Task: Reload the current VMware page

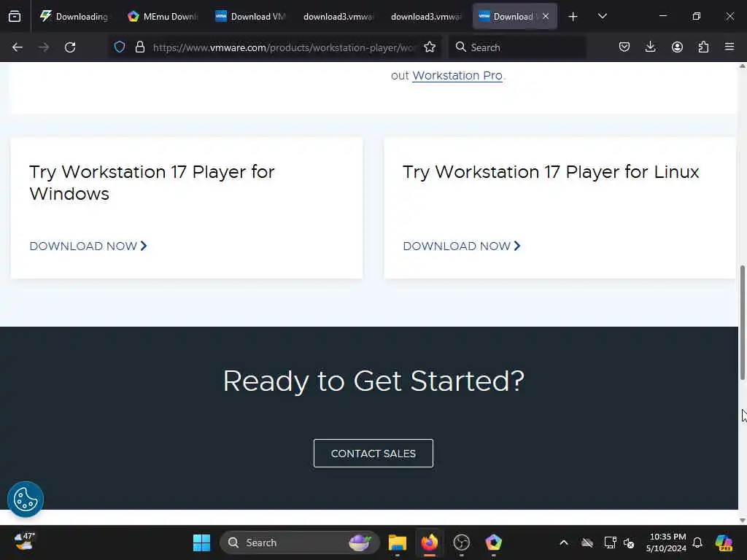Action: click(x=70, y=47)
